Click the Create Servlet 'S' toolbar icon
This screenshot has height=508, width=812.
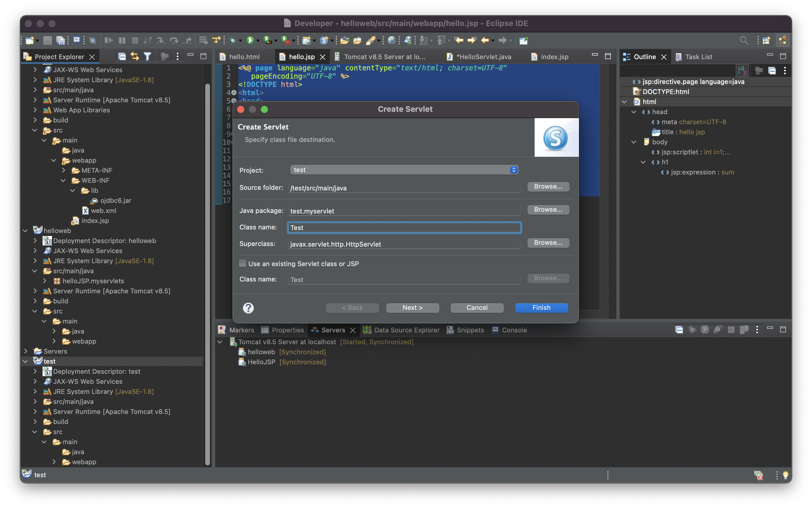pyautogui.click(x=323, y=40)
